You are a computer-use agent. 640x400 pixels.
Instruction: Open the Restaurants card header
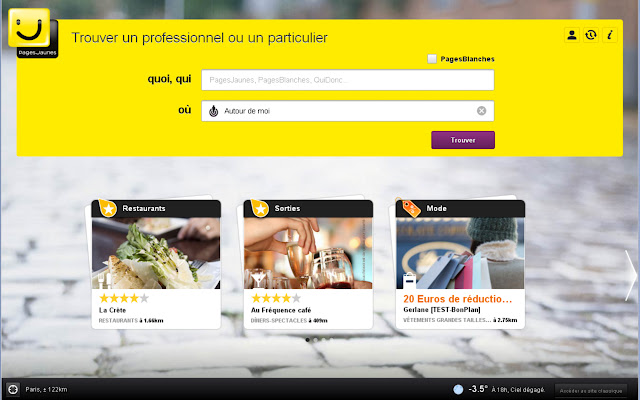[x=156, y=209]
